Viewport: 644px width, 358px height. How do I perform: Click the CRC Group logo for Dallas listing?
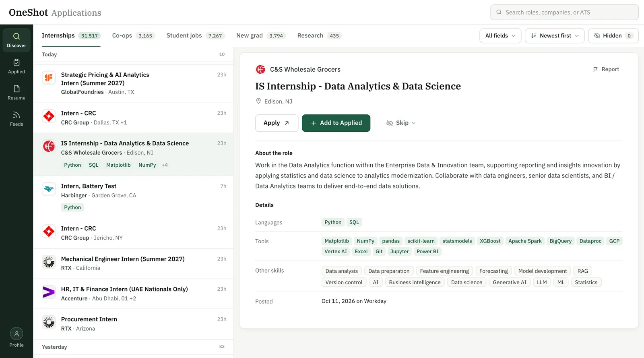tap(49, 116)
